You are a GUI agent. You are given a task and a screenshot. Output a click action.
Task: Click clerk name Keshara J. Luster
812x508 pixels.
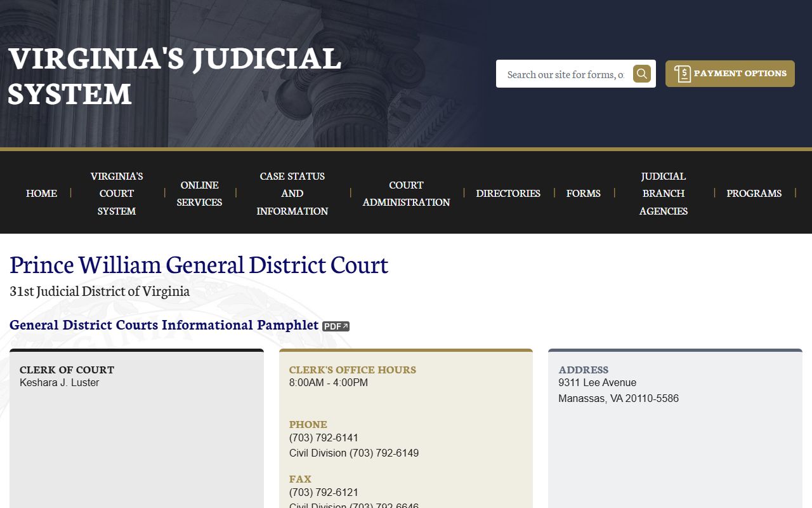pyautogui.click(x=60, y=383)
